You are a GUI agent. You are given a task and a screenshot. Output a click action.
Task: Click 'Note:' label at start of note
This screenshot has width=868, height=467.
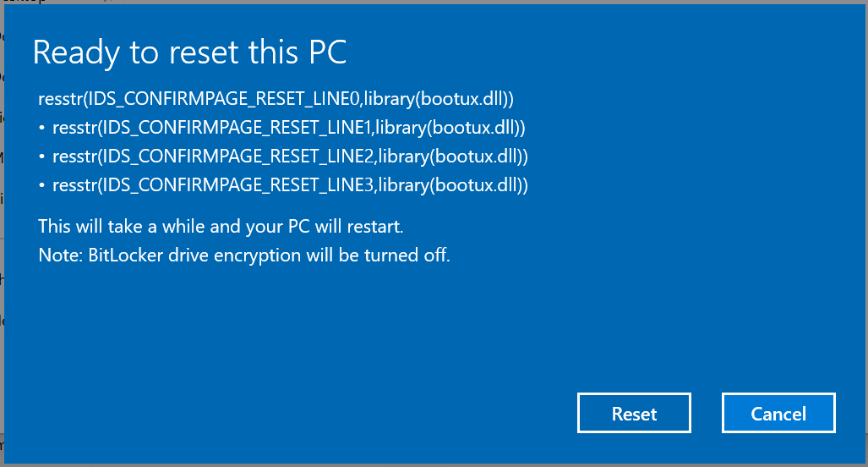(x=60, y=255)
